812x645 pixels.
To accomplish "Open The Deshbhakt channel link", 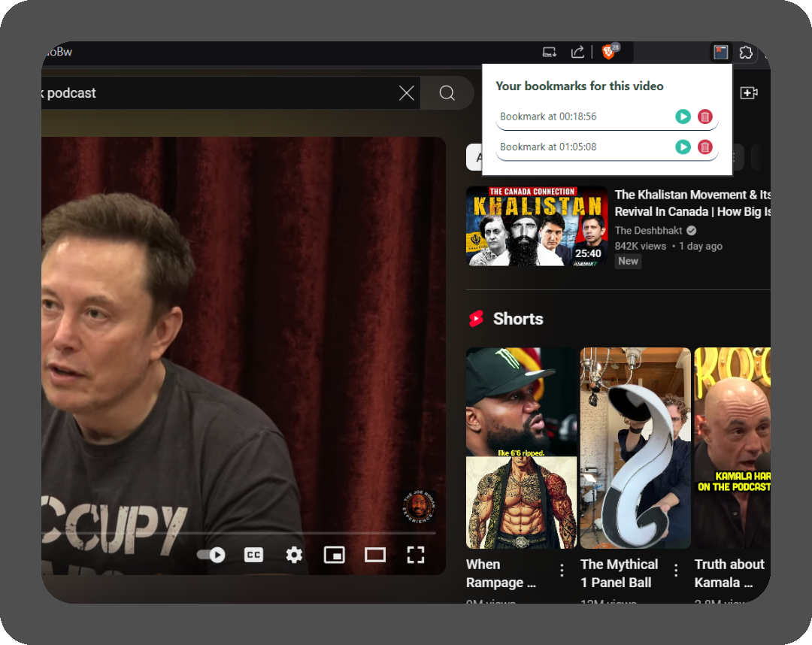I will tap(648, 231).
